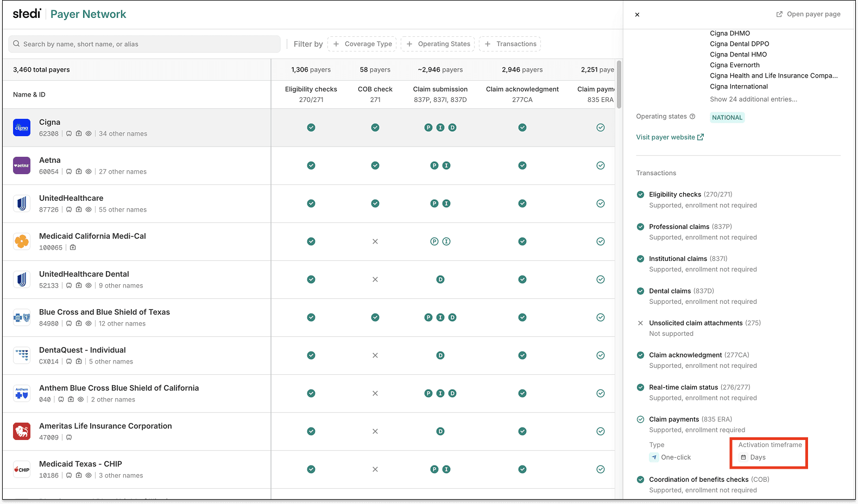858x504 pixels.
Task: Click the Aetna logo thumbnail
Action: point(22,165)
